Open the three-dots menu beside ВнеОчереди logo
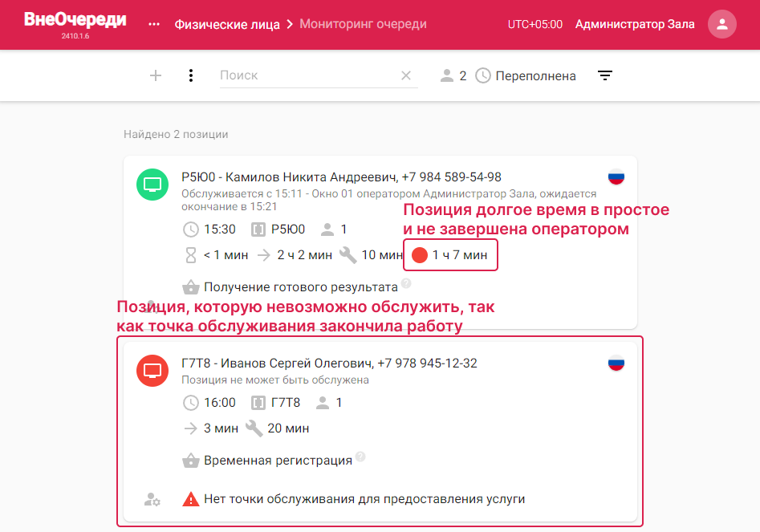Viewport: 760px width, 532px height. [154, 24]
